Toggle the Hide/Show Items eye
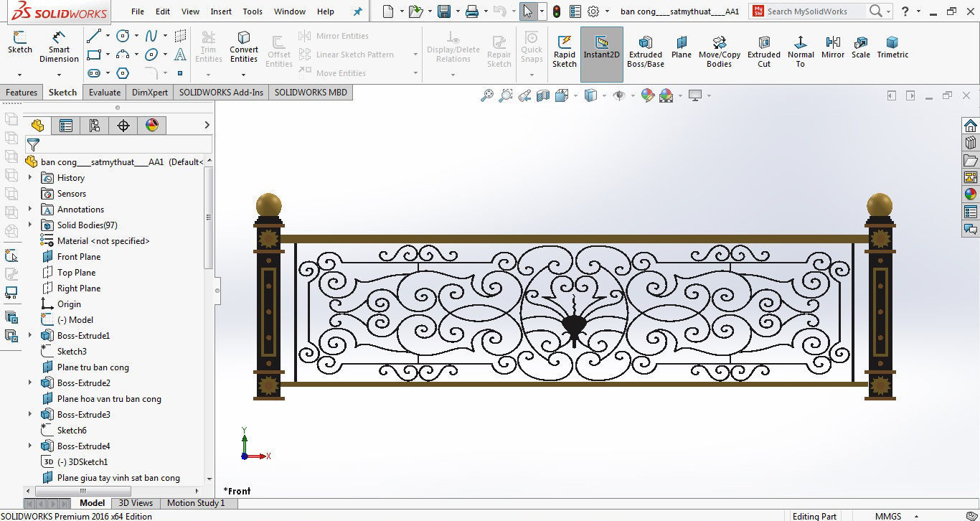This screenshot has width=980, height=521. (619, 95)
